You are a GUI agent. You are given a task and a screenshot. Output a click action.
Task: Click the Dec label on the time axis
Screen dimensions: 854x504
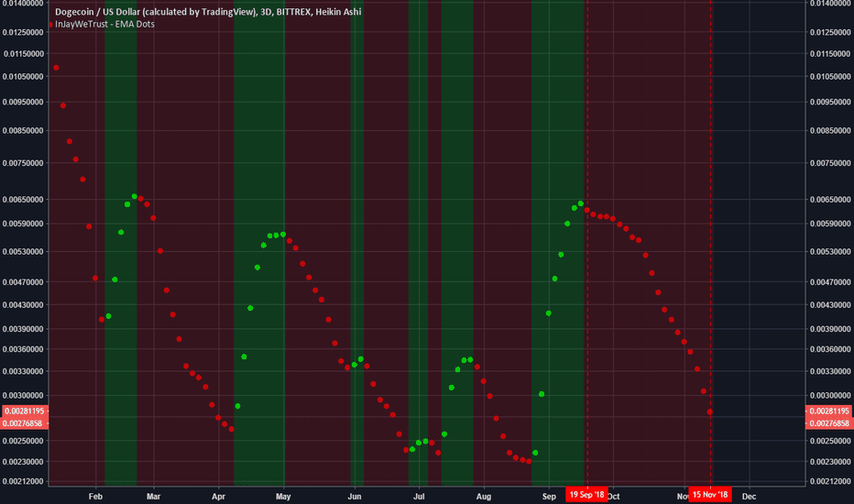(x=750, y=497)
